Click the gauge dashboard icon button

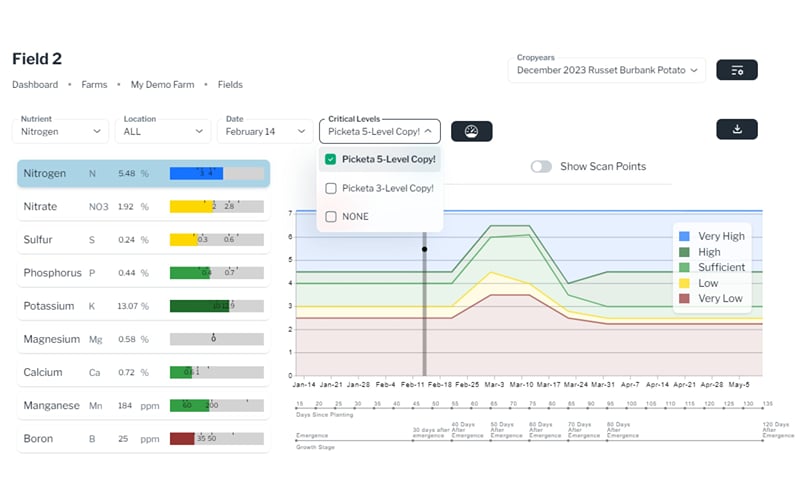[472, 131]
